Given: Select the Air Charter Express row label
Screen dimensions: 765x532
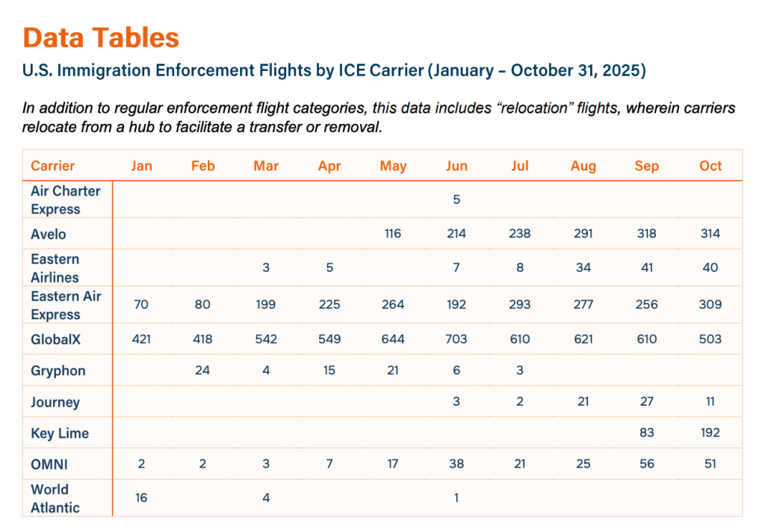Looking at the screenshot, I should coord(65,199).
